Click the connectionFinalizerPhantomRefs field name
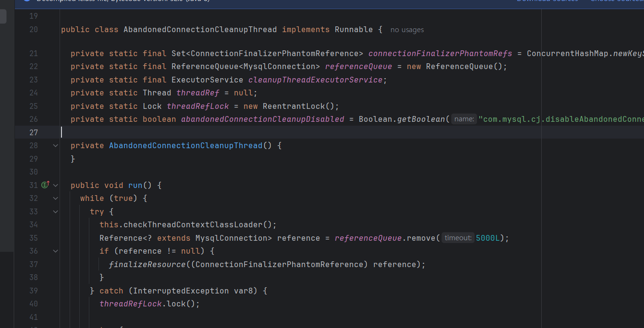 pos(440,53)
